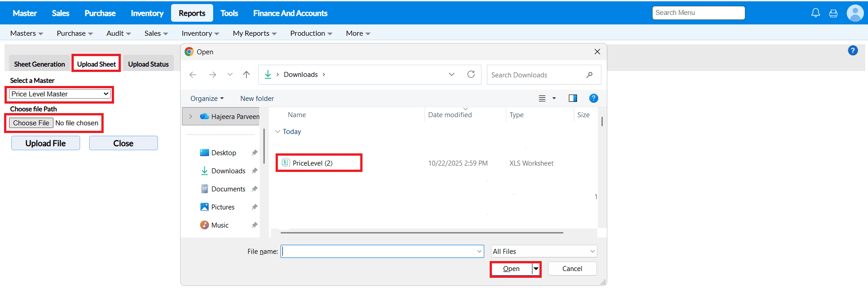The image size is (868, 295).
Task: Collapse the Today file group
Action: (278, 132)
